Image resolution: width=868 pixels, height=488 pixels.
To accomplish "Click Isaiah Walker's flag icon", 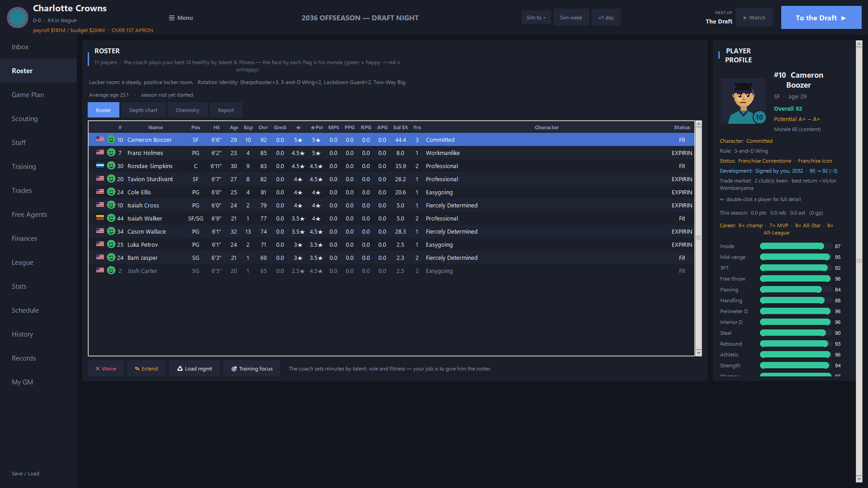I will click(x=100, y=218).
